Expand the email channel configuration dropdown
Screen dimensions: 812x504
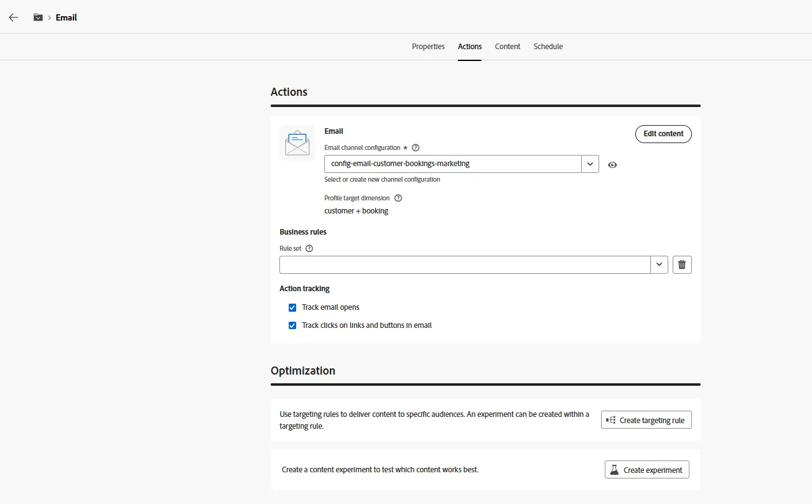point(590,164)
